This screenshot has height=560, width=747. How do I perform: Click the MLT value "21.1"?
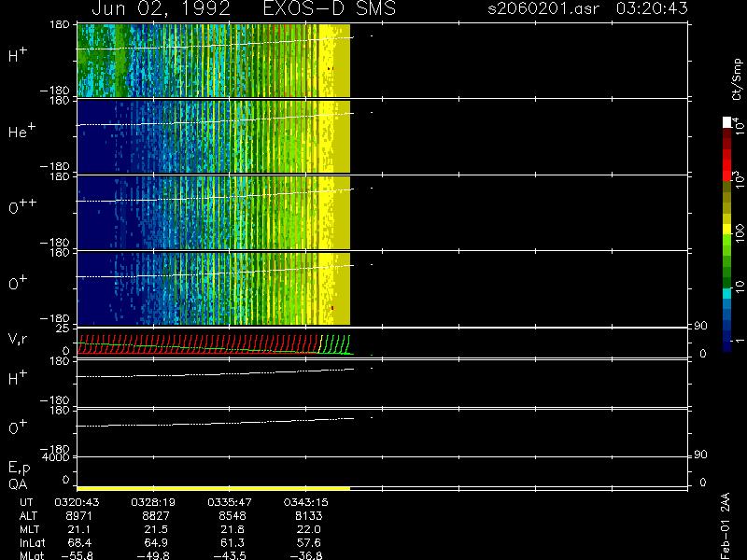pyautogui.click(x=79, y=529)
